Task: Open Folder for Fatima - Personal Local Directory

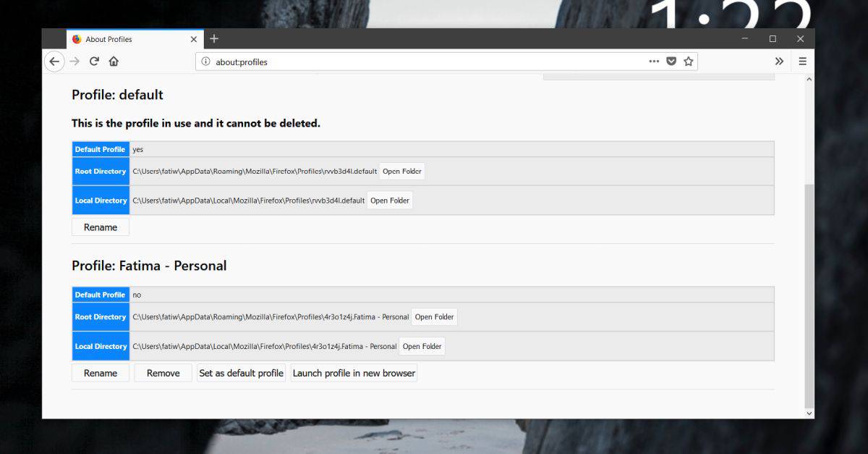Action: pyautogui.click(x=422, y=346)
